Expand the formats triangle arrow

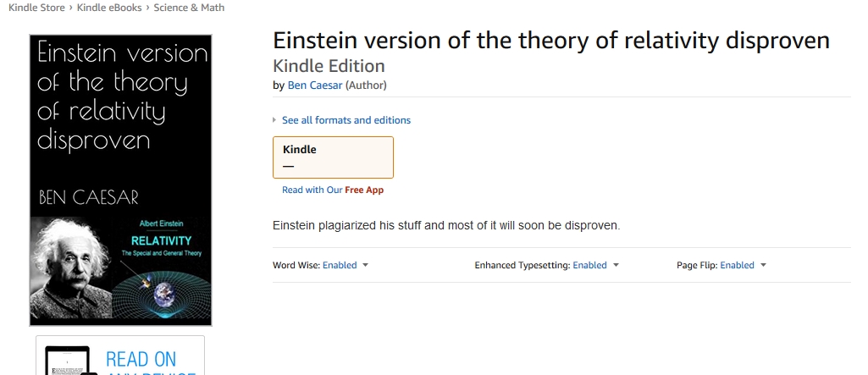(274, 120)
